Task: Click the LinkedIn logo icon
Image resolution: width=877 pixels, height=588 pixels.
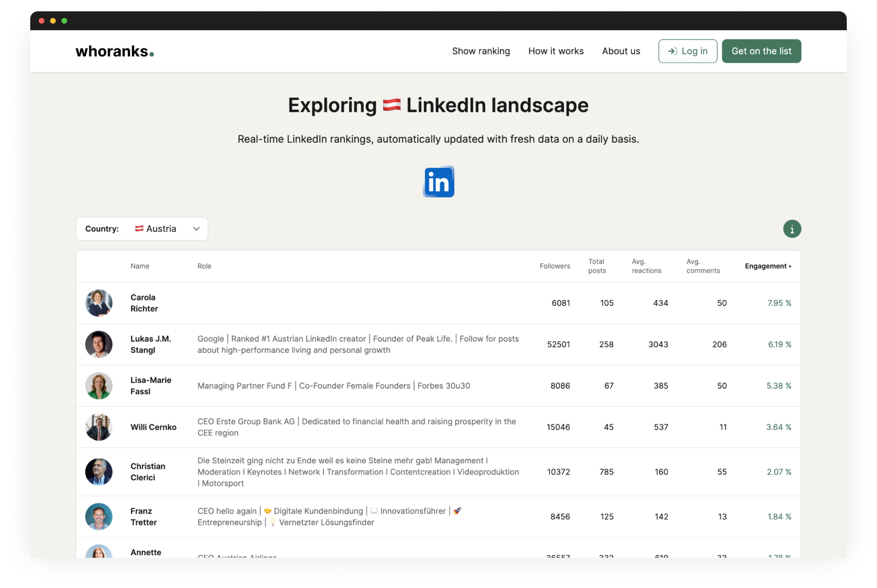Action: tap(438, 182)
